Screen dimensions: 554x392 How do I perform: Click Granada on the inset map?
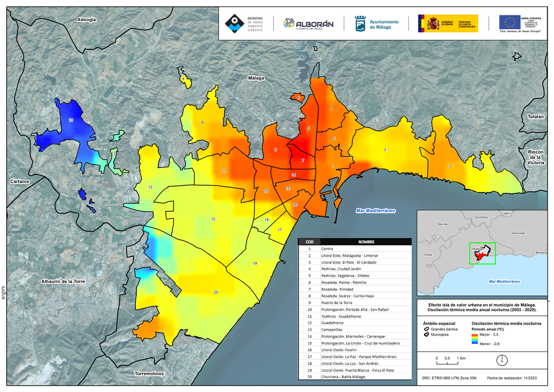[x=519, y=233]
